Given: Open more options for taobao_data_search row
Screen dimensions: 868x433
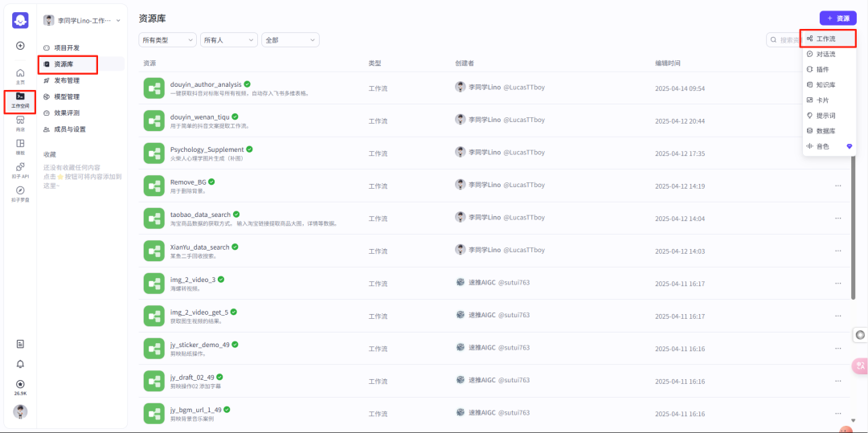Looking at the screenshot, I should click(837, 219).
